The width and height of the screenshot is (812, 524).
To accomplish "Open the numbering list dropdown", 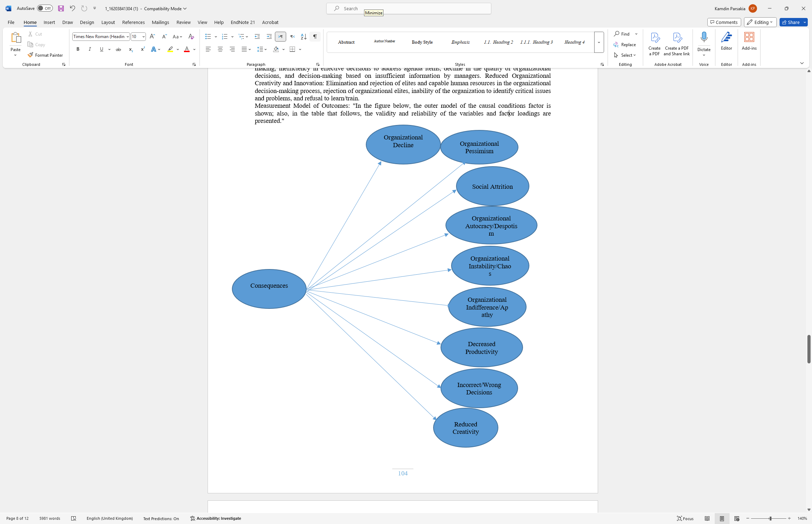I will [232, 37].
